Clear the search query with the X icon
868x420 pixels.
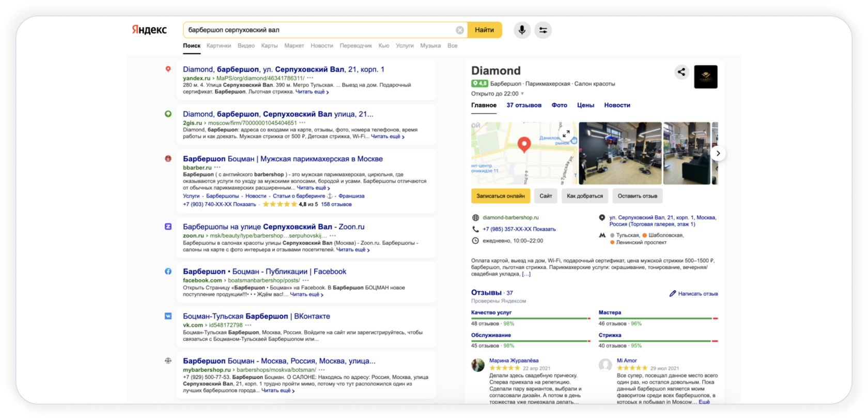(459, 30)
